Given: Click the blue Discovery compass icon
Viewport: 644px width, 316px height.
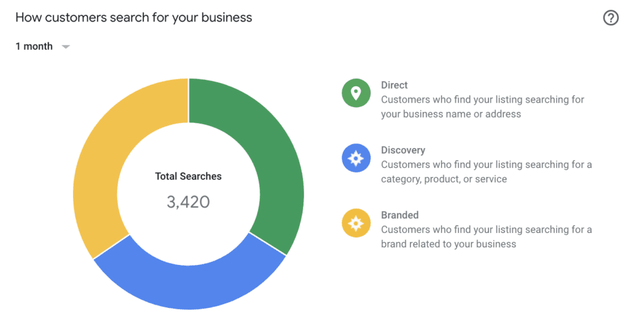Looking at the screenshot, I should 356,158.
